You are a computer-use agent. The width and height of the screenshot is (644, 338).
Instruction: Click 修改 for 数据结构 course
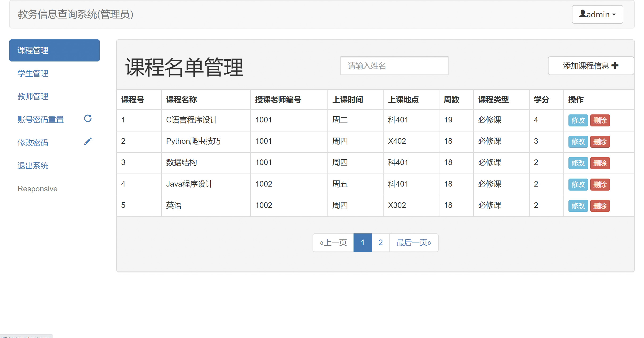578,163
